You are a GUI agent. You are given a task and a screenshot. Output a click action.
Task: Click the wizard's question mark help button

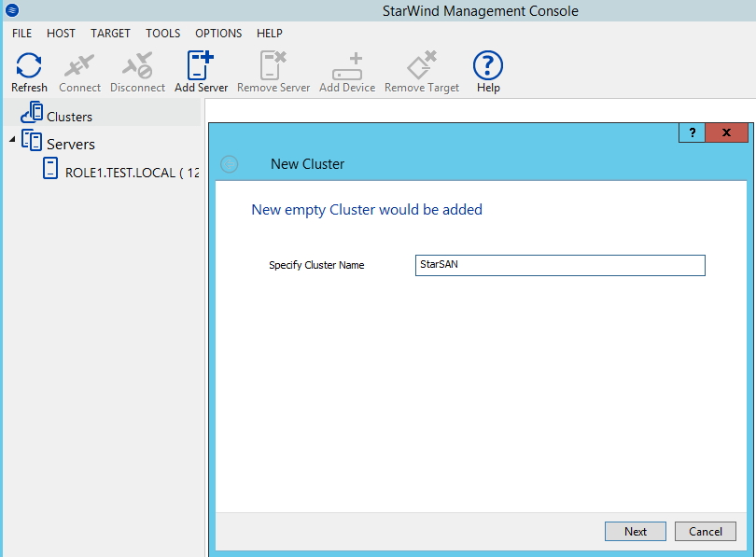coord(692,132)
